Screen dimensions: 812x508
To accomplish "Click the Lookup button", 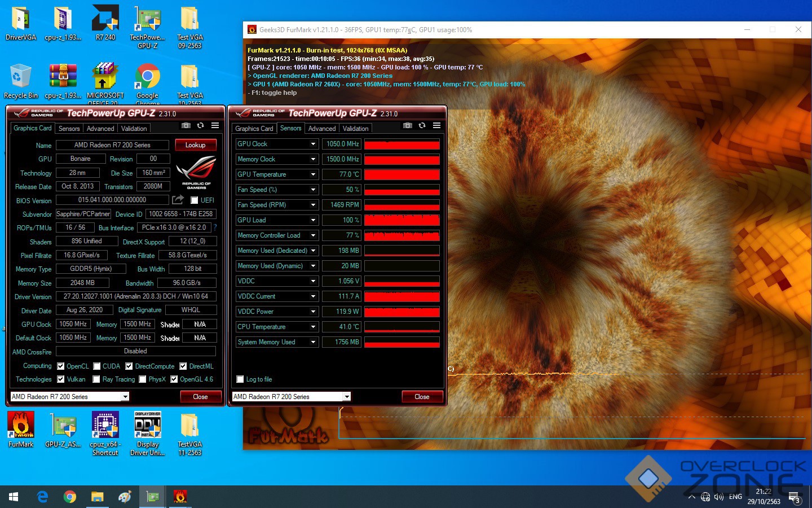I will click(195, 145).
